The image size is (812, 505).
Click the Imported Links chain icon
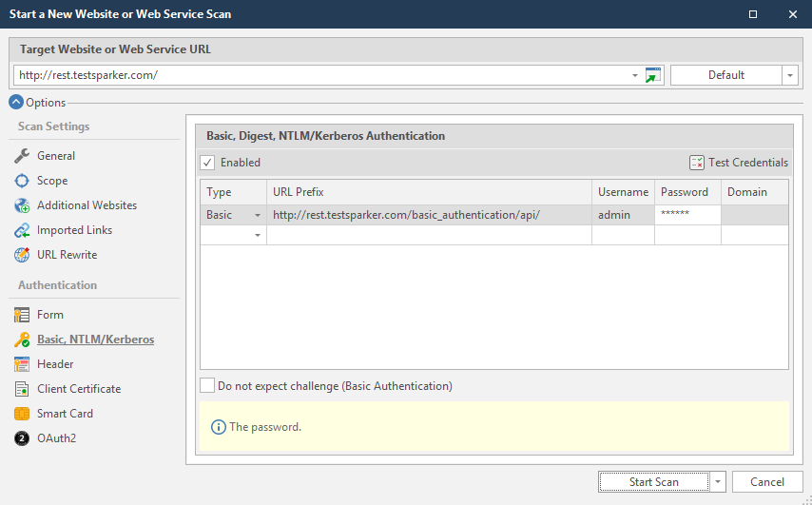pos(22,230)
